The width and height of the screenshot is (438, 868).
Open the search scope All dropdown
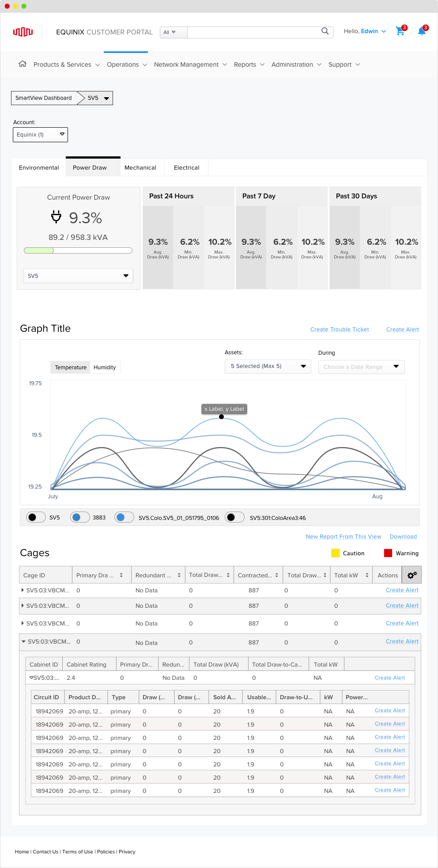(x=174, y=32)
